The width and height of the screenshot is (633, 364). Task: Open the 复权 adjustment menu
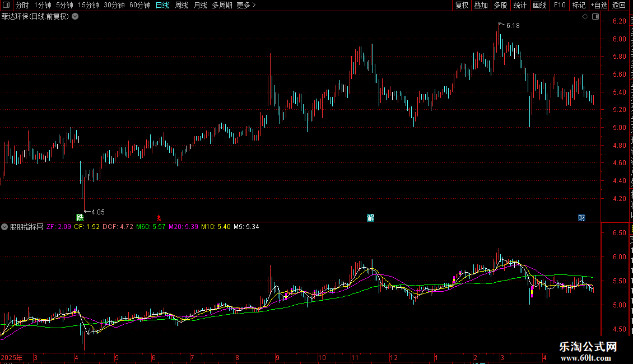[462, 5]
